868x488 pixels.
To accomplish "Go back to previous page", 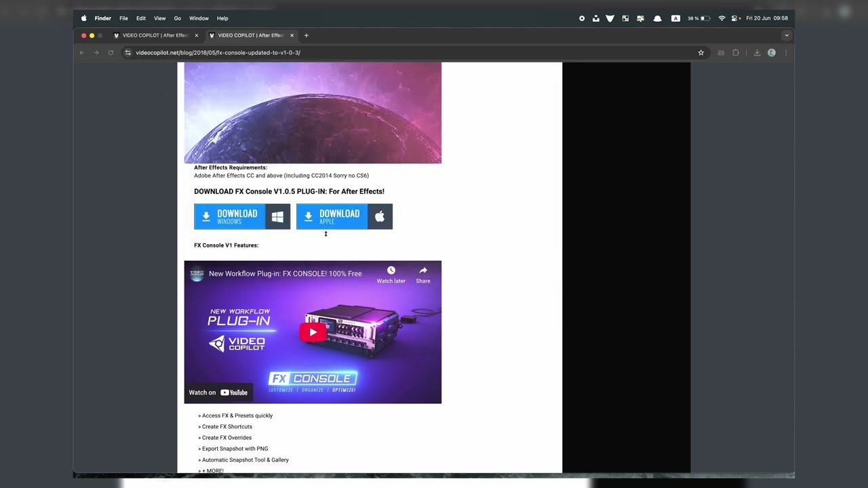I will (x=82, y=53).
